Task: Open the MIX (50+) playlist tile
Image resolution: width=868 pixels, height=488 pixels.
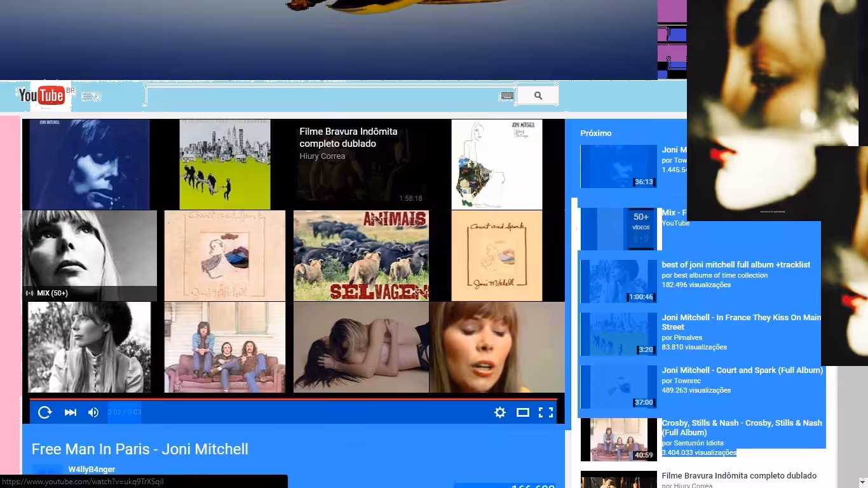Action: click(x=90, y=255)
